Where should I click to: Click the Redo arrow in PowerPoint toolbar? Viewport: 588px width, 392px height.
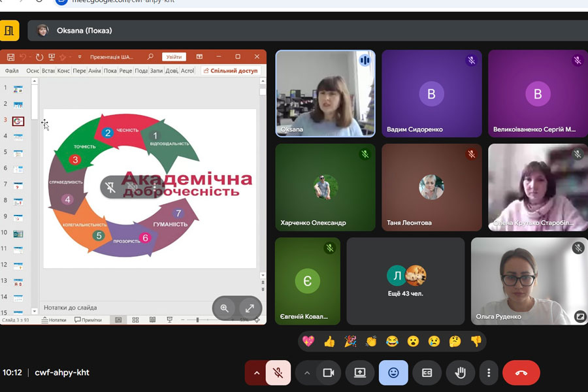point(39,57)
